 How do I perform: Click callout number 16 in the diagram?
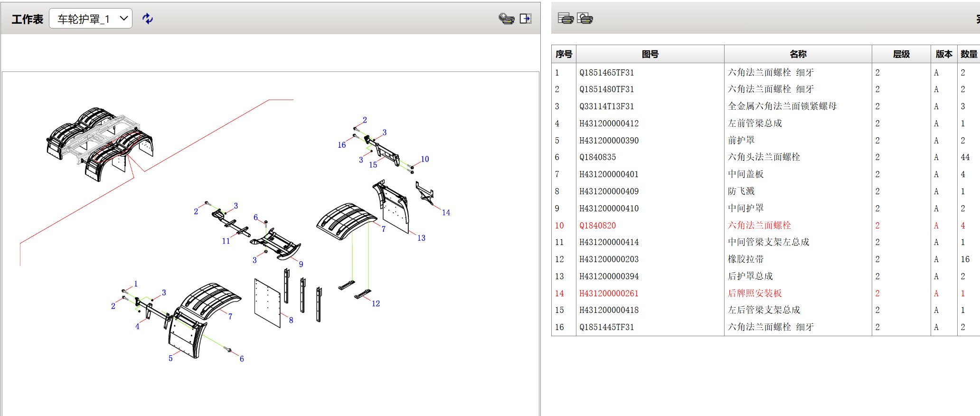[341, 145]
